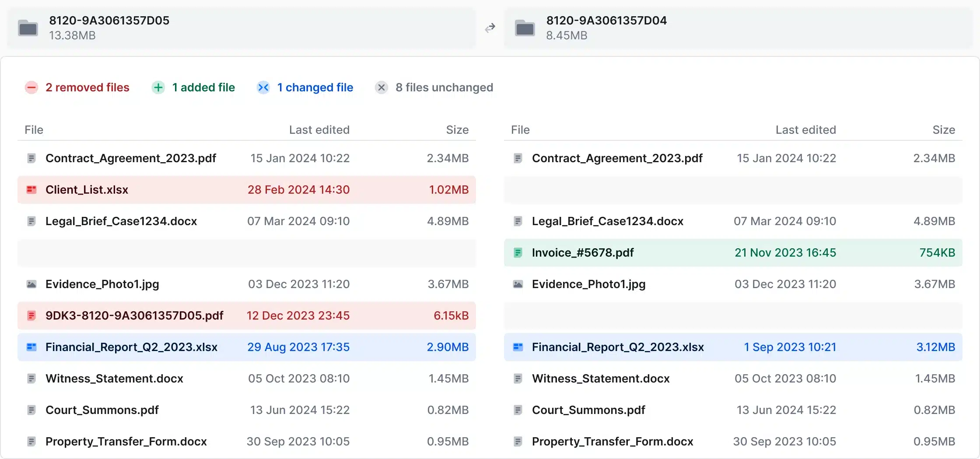Filter by 1 added file
The image size is (980, 459).
203,87
